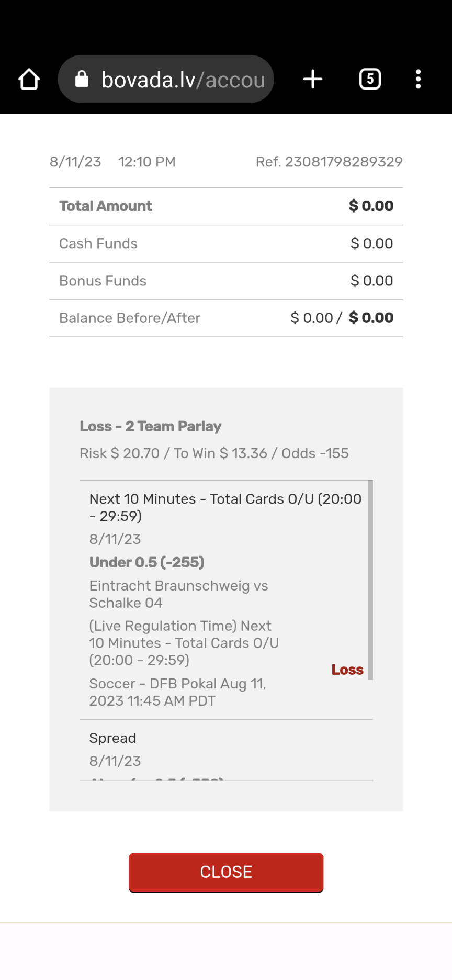
Task: Click the Soccer - DFB Pokal event line
Action: (178, 692)
